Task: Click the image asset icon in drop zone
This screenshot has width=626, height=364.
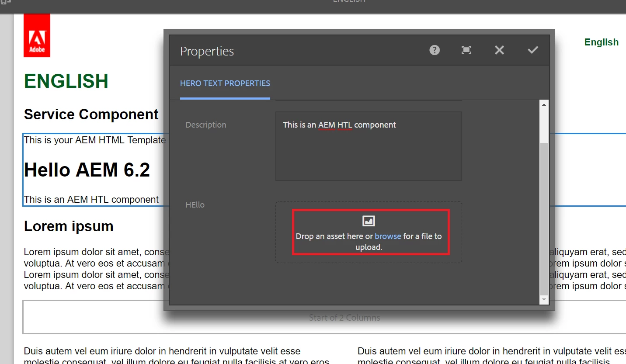Action: (x=369, y=221)
